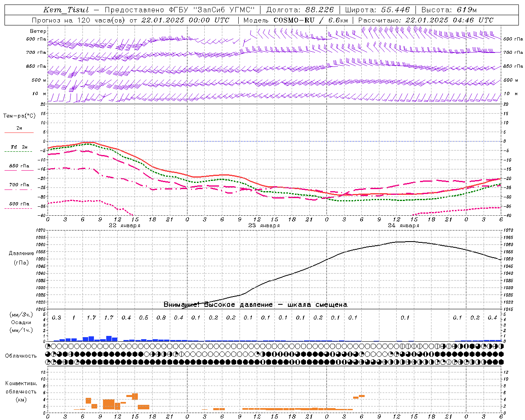
Task: Click the (км) convective cloud unit label
Action: point(21,399)
